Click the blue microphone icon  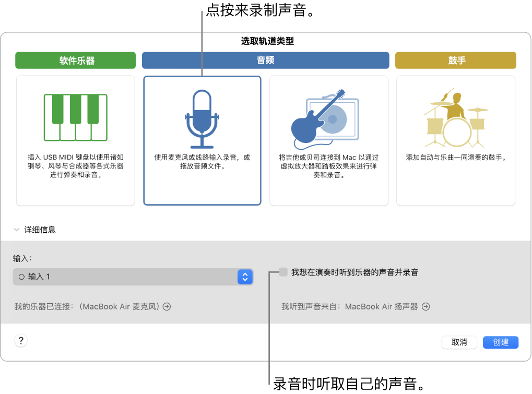[202, 116]
